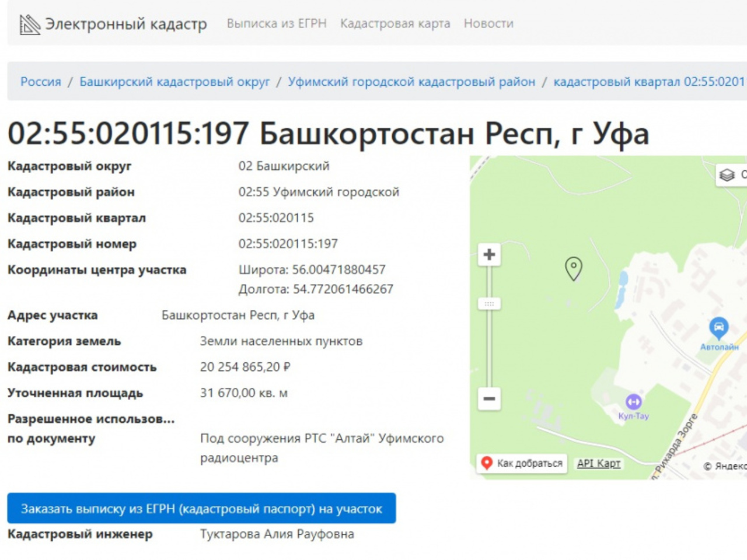Open the map layers switcher

click(728, 174)
